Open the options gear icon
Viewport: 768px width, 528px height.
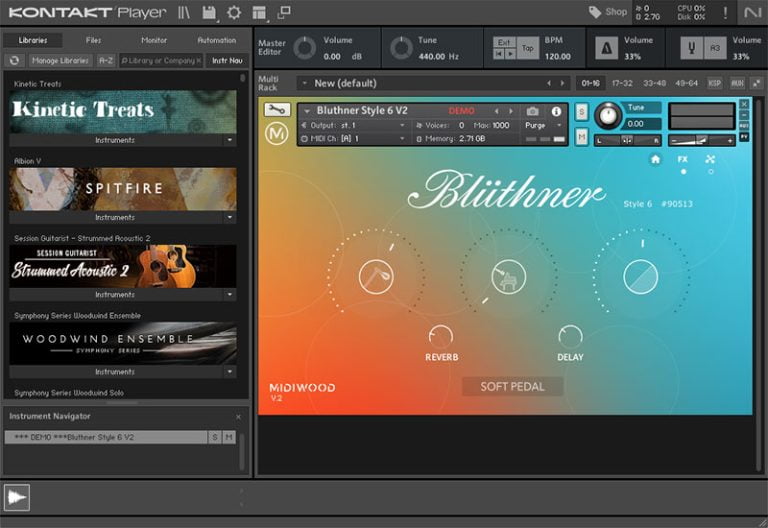(234, 13)
